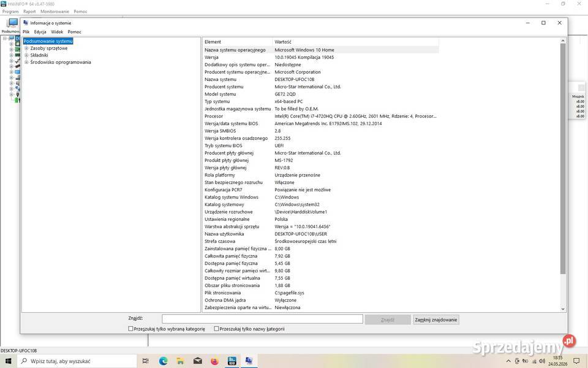Select the Nazwa systemu operacyjnego row
This screenshot has width=588, height=368.
point(320,50)
